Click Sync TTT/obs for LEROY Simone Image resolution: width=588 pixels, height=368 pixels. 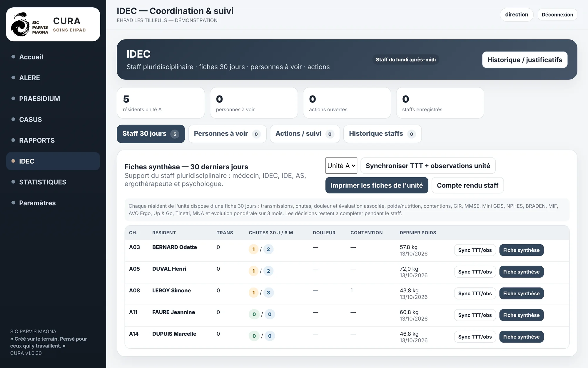(475, 294)
